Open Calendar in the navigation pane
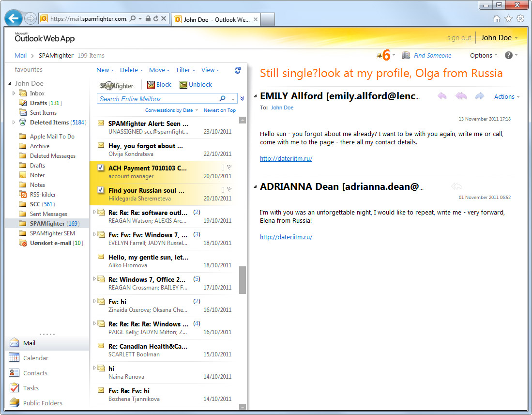This screenshot has height=415, width=532. click(x=36, y=358)
